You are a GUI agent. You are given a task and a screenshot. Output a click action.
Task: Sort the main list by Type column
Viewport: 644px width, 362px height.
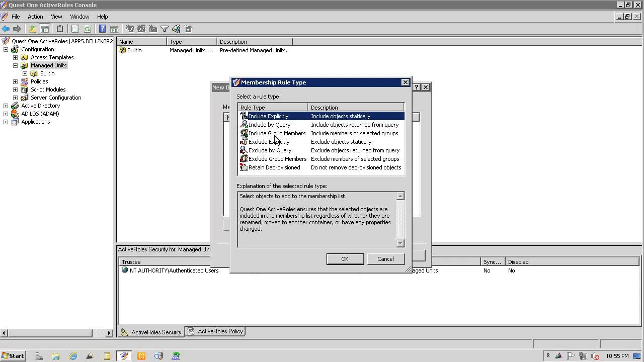192,42
